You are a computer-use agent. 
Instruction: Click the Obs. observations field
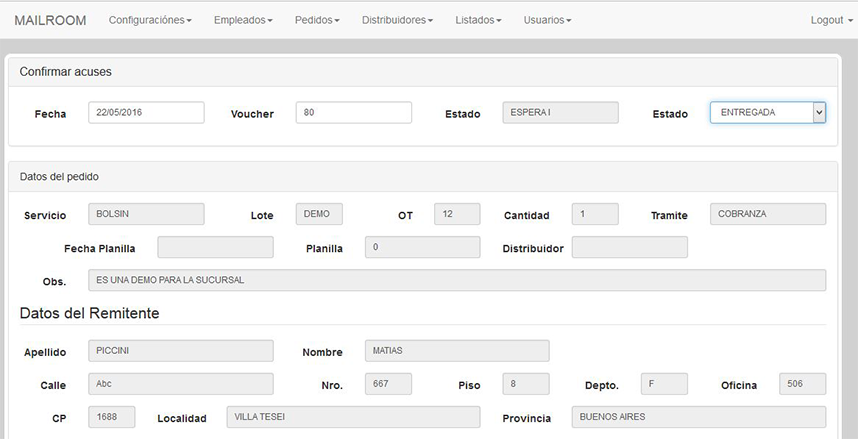coord(457,280)
